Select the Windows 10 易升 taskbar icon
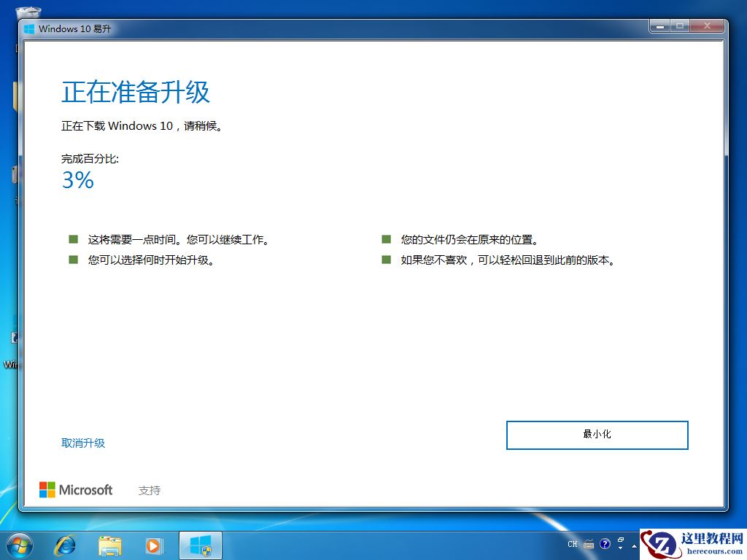This screenshot has height=560, width=747. (199, 545)
